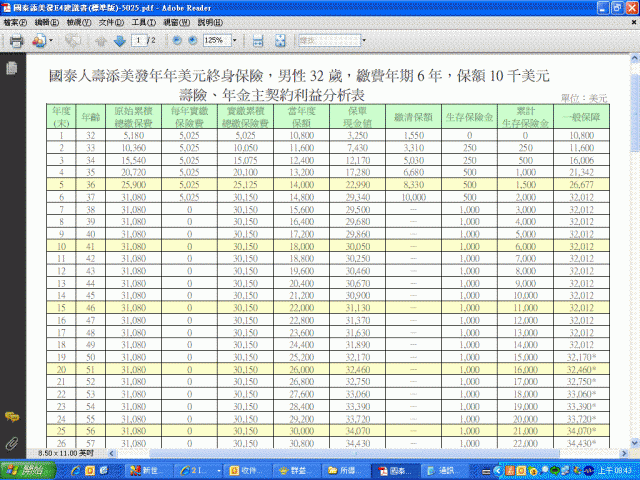Click the fit full page icon

[280, 41]
